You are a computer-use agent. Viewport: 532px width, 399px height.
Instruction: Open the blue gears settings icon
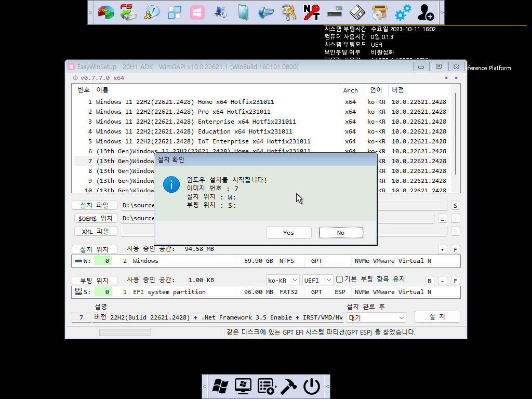point(403,12)
